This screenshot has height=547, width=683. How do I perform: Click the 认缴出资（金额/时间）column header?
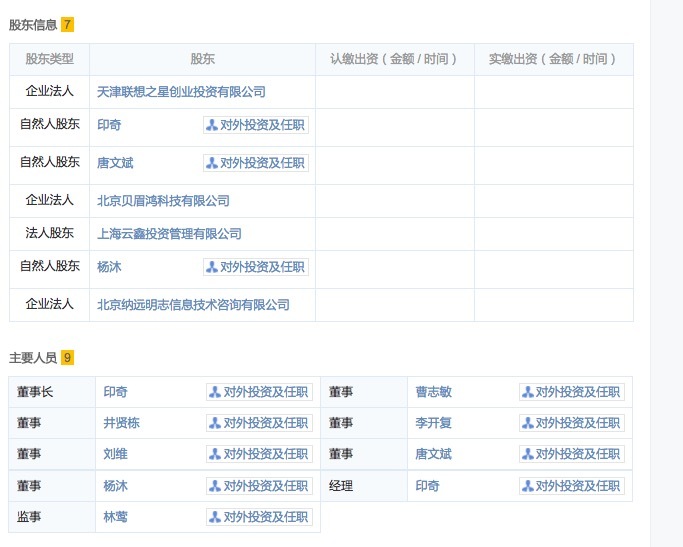395,59
